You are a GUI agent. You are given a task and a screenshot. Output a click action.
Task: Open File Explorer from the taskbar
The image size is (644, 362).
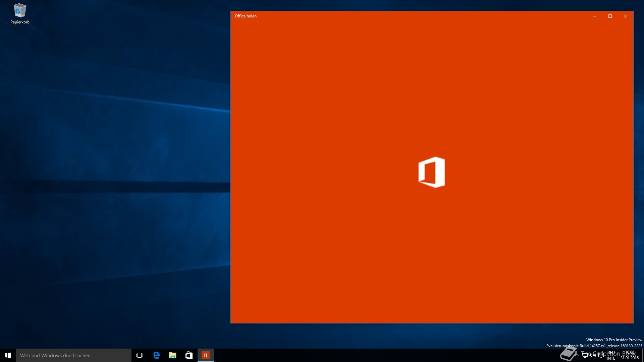click(x=172, y=355)
